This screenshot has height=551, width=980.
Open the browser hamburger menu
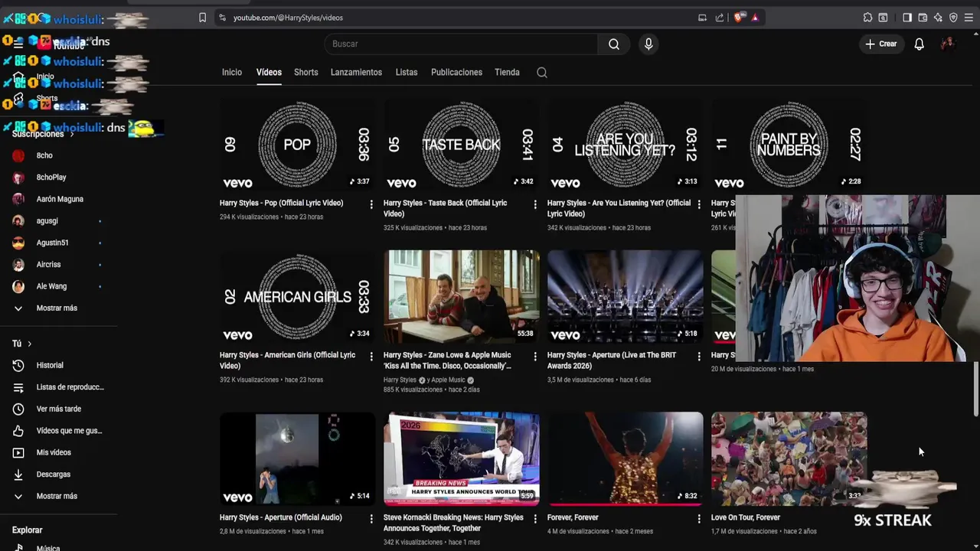(969, 18)
